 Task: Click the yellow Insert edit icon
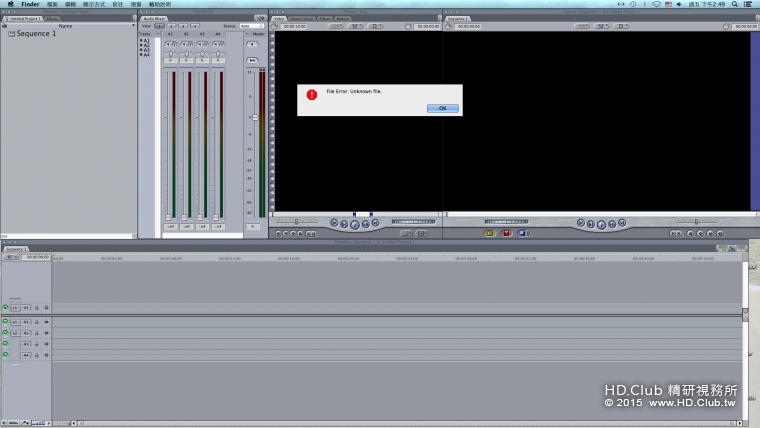[490, 233]
